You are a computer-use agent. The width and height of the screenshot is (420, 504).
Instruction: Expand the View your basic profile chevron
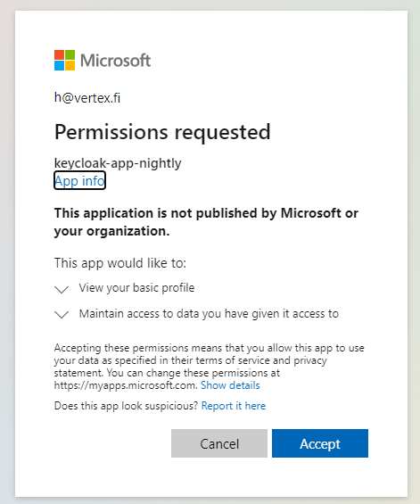tap(62, 289)
